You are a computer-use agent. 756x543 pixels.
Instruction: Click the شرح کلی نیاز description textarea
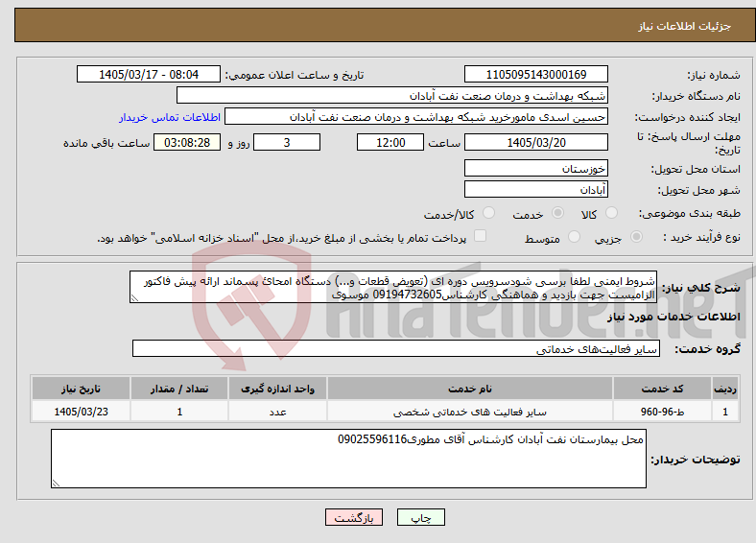coord(393,288)
